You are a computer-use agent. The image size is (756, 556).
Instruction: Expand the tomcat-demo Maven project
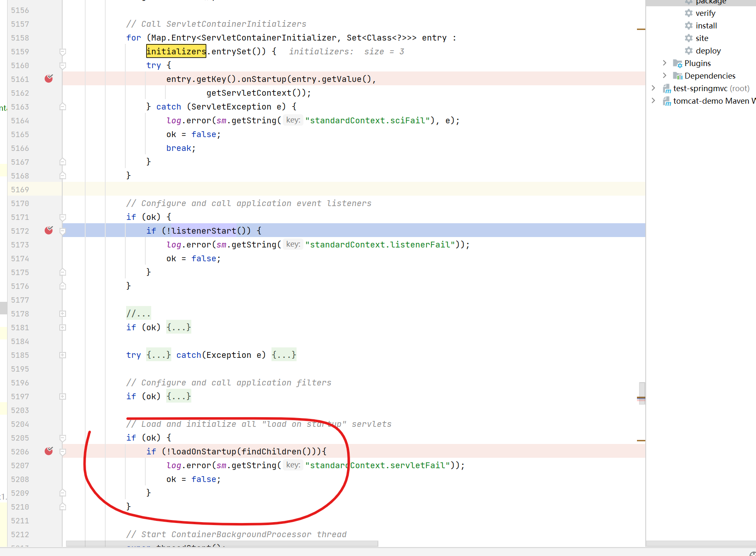tap(654, 100)
